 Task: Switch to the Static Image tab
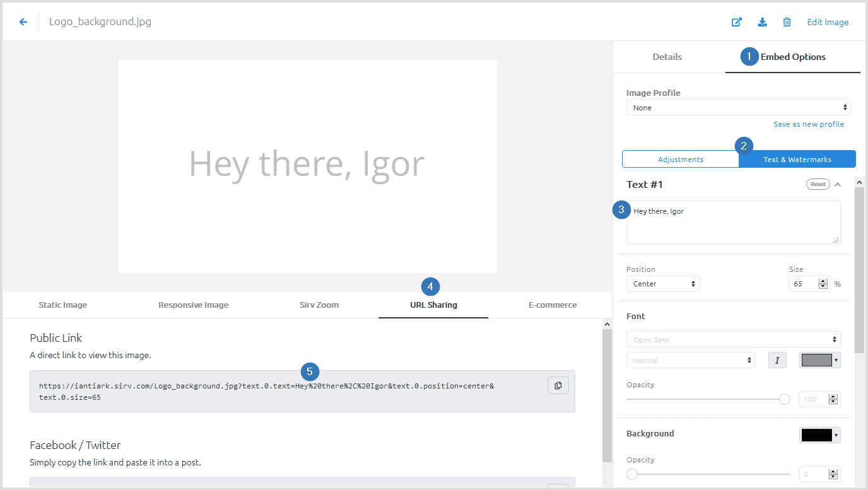point(63,305)
